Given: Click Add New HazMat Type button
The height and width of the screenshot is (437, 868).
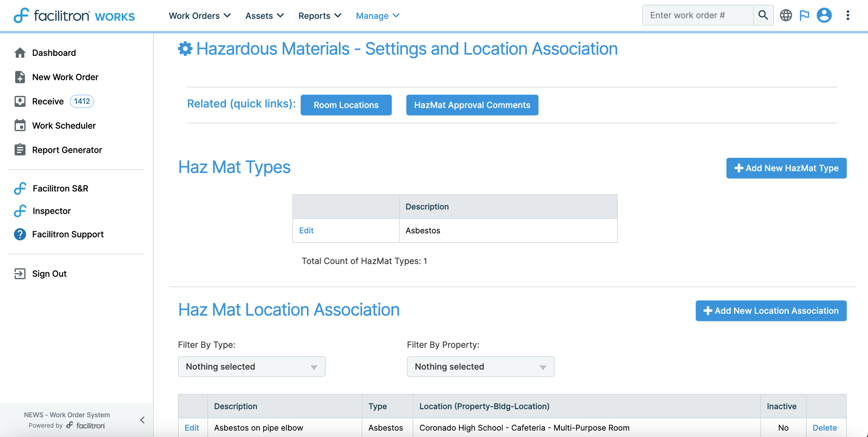Looking at the screenshot, I should click(786, 168).
